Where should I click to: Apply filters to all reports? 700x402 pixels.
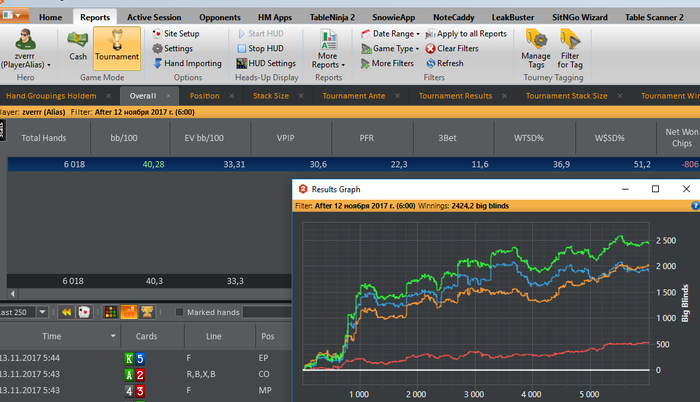[x=466, y=34]
